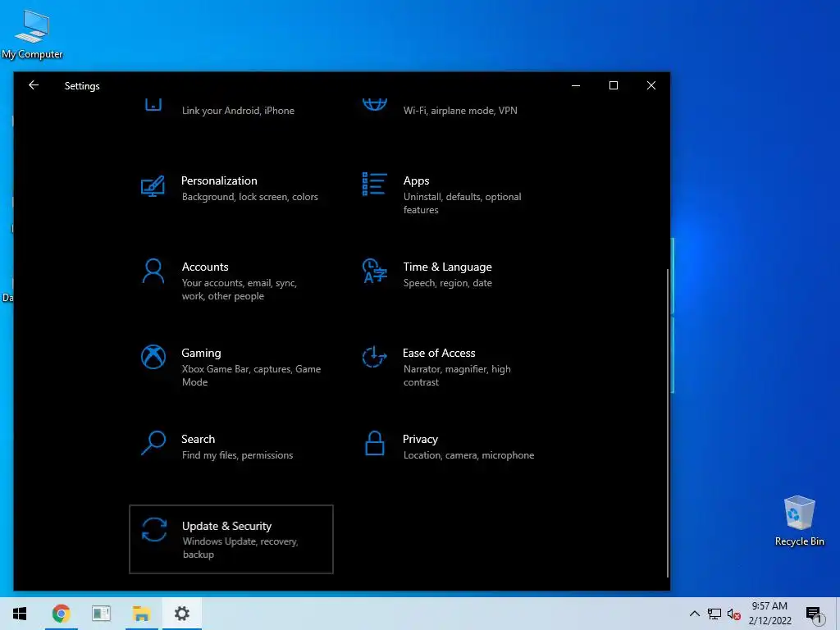Click 'Windows Update, recovery, backup' text
The image size is (840, 630).
click(x=240, y=547)
